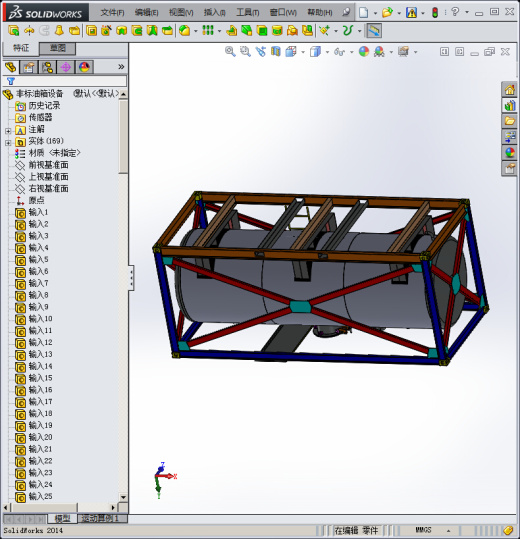Viewport: 520px width, 539px height.
Task: Click the Previous View icon
Action: click(261, 52)
